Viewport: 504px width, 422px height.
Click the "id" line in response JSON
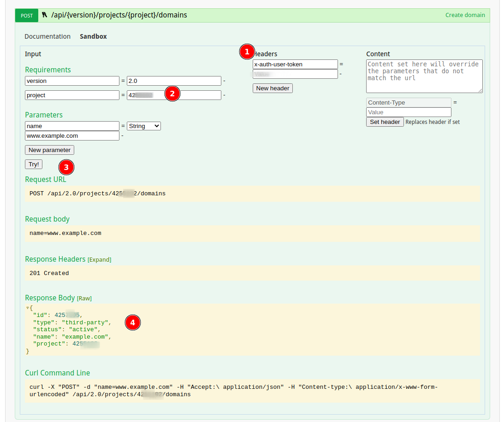tap(58, 315)
